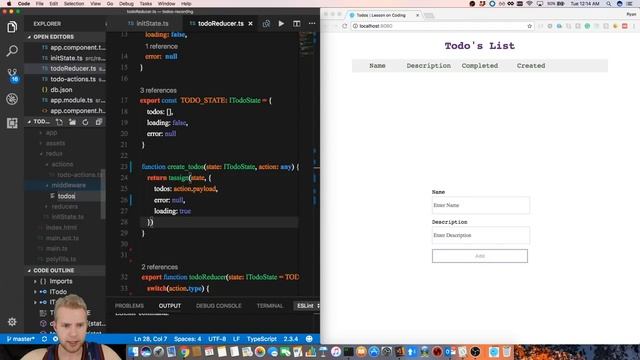Screen dimensions: 640x360
Task: Open Chrome from the Dock
Action: pyautogui.click(x=184, y=351)
